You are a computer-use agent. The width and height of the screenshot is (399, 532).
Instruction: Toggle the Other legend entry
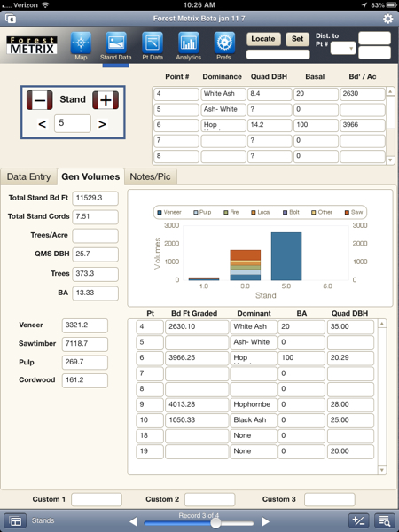pyautogui.click(x=322, y=213)
